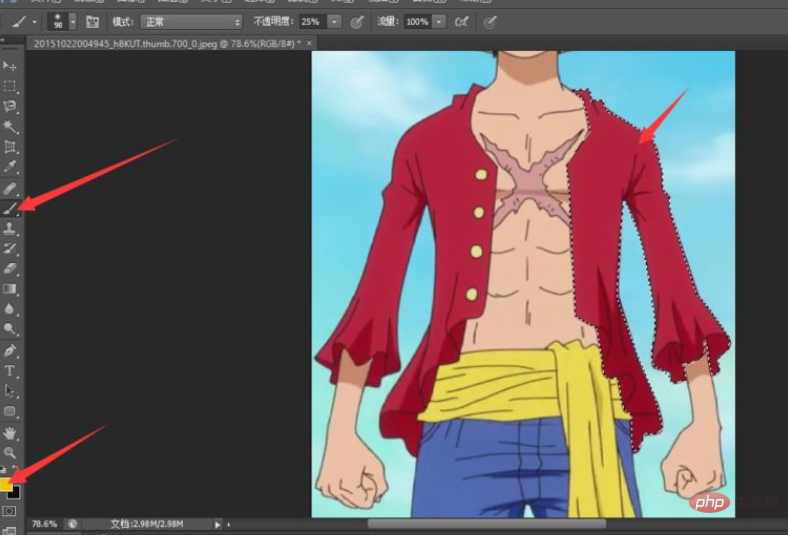Select the Dodge tool
Viewport: 788px width, 535px height.
click(9, 329)
